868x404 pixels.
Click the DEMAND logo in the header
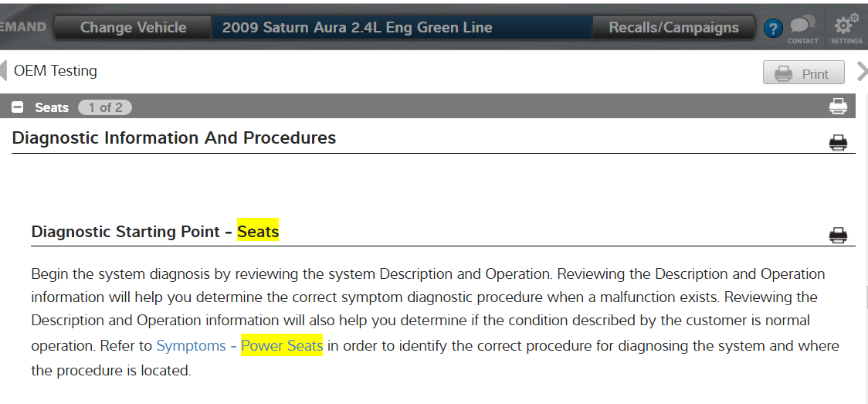pos(23,28)
